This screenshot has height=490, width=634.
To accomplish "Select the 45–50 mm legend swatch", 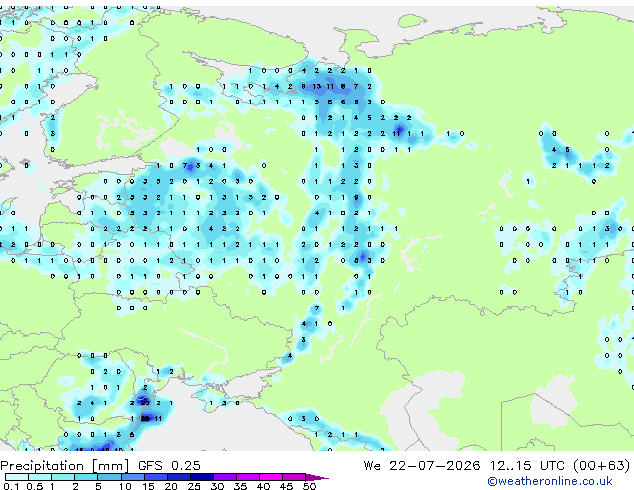I will point(294,477).
